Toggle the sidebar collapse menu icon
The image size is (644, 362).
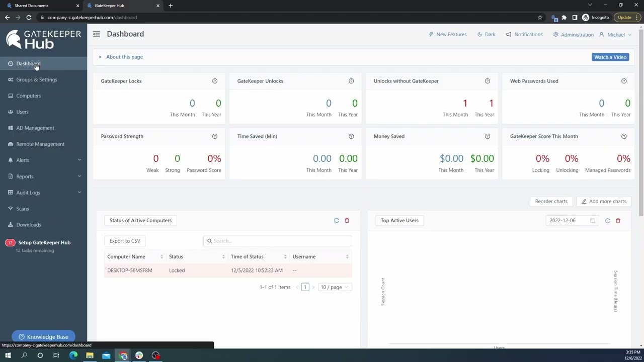[96, 34]
